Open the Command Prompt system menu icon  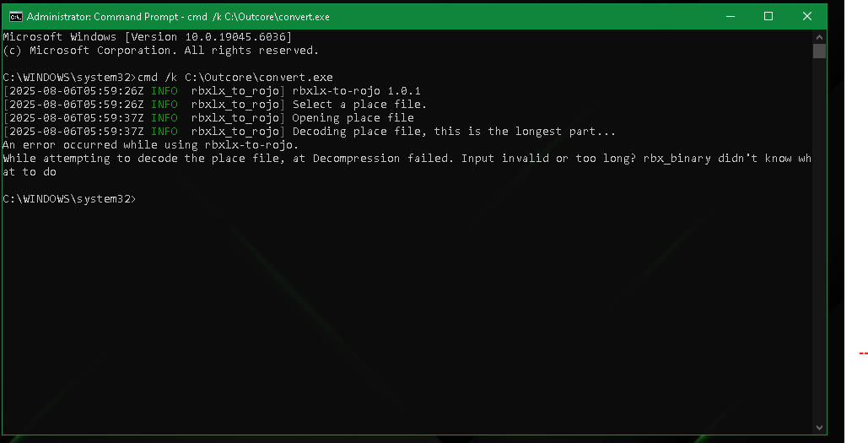[14, 16]
